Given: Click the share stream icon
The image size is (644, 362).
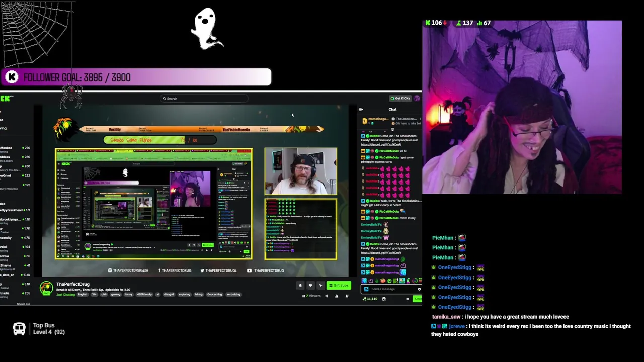Looking at the screenshot, I should click(x=326, y=296).
